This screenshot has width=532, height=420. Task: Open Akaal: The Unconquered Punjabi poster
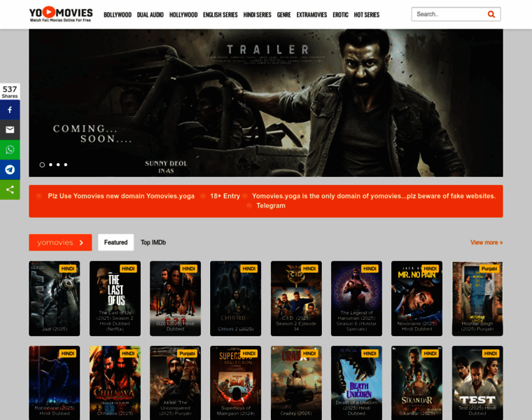click(176, 383)
